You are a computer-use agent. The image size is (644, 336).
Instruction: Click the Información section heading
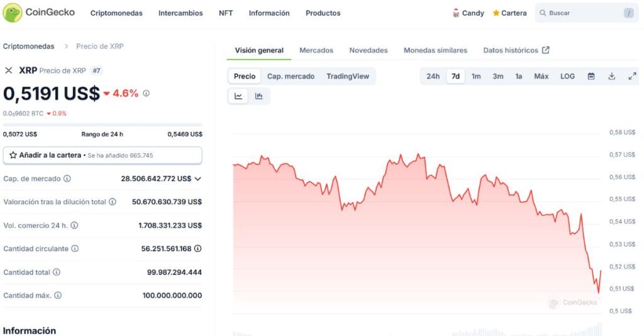pyautogui.click(x=29, y=331)
